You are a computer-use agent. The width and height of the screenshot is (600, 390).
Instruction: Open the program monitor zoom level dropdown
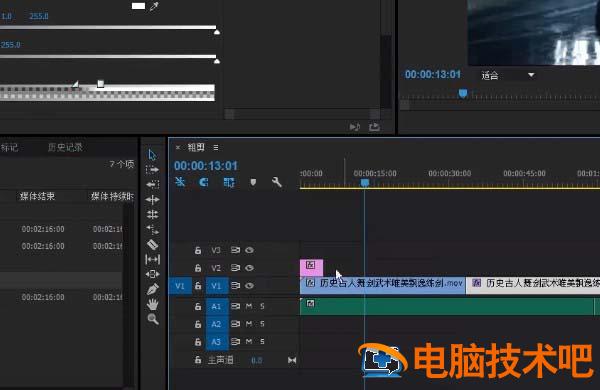click(508, 75)
